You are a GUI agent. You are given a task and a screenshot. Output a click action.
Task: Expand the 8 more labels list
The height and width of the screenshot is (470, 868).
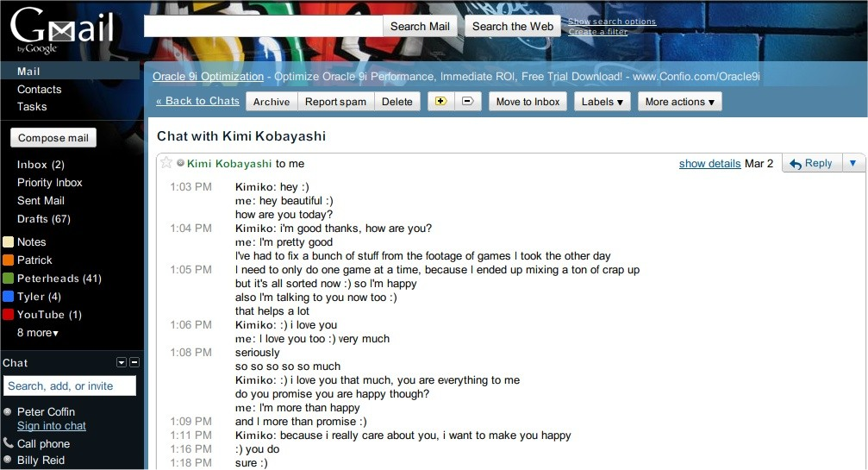coord(38,333)
